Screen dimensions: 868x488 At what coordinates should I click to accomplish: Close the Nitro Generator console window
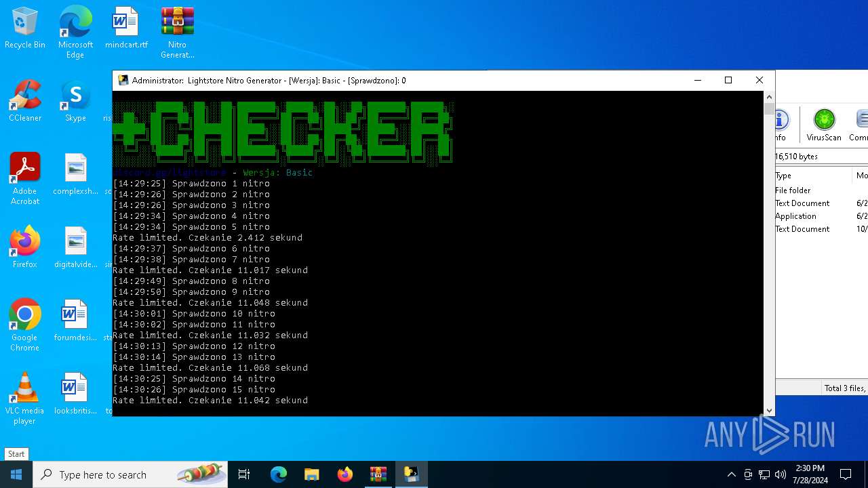pos(759,80)
